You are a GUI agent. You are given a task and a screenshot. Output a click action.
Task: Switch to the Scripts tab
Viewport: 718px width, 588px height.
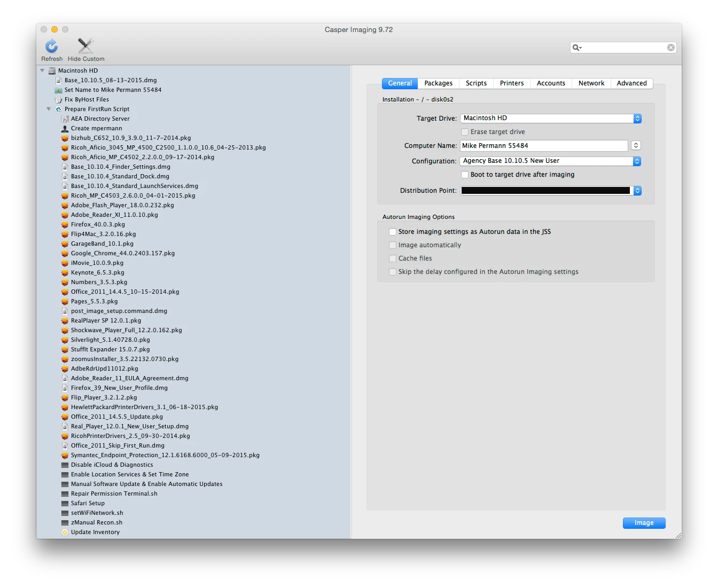click(476, 83)
